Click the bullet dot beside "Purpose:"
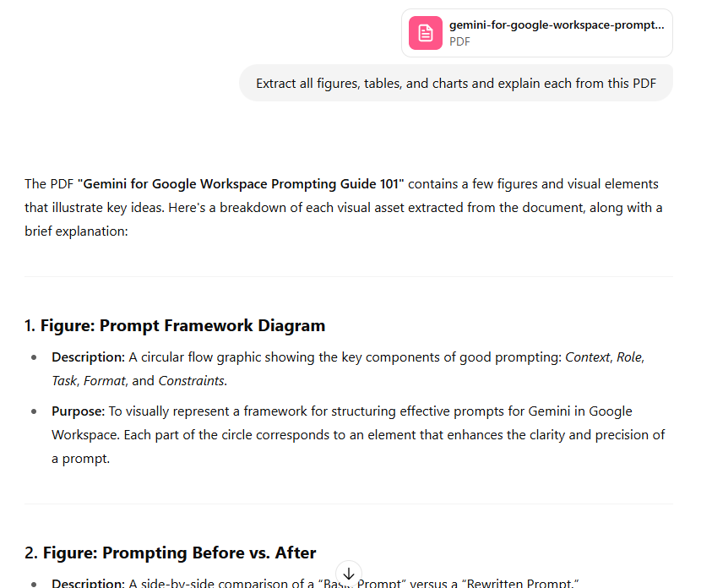Screen dimensions: 712x588 pyautogui.click(x=34, y=412)
